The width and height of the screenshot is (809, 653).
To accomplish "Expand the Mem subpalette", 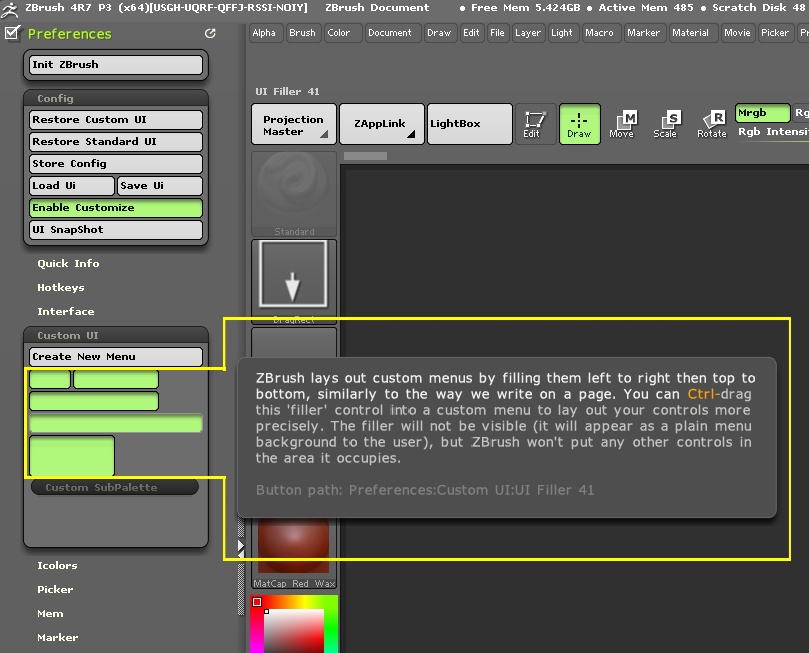I will click(50, 614).
